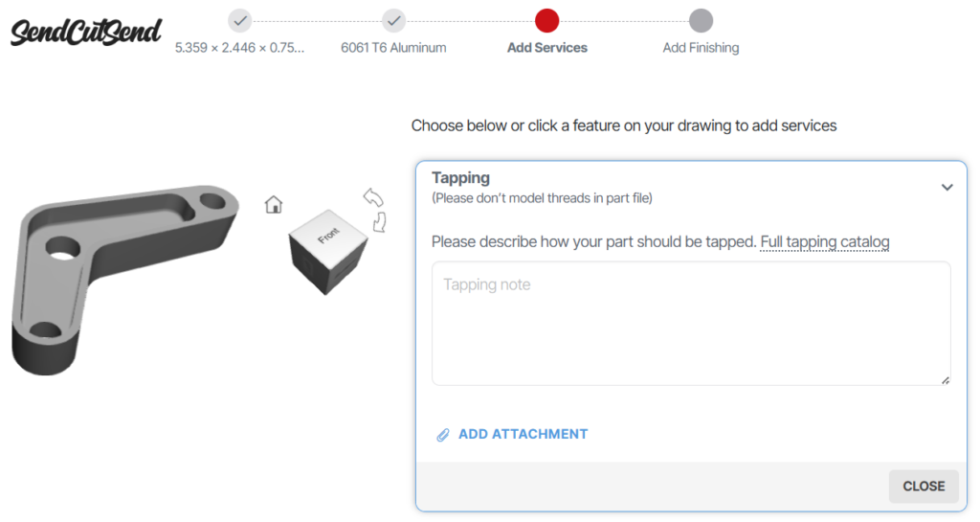Open the 6061 T6 Aluminum material step
The height and width of the screenshot is (522, 980).
click(393, 47)
